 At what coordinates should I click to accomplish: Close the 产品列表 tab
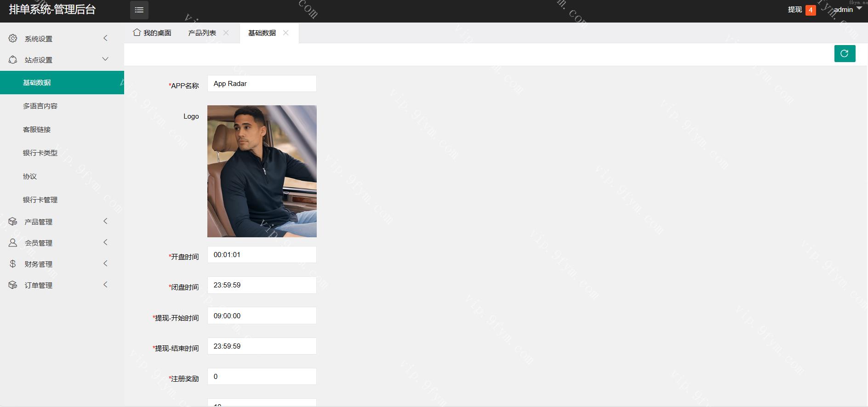click(226, 33)
